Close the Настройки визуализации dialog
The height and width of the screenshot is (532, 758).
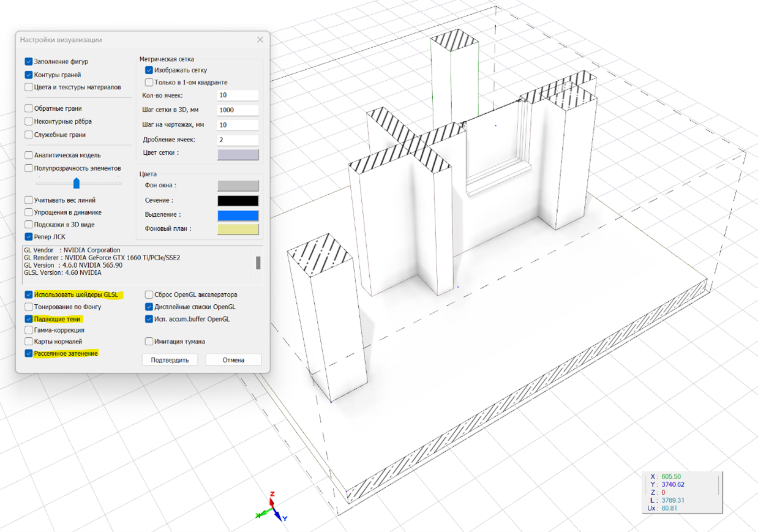tap(260, 40)
